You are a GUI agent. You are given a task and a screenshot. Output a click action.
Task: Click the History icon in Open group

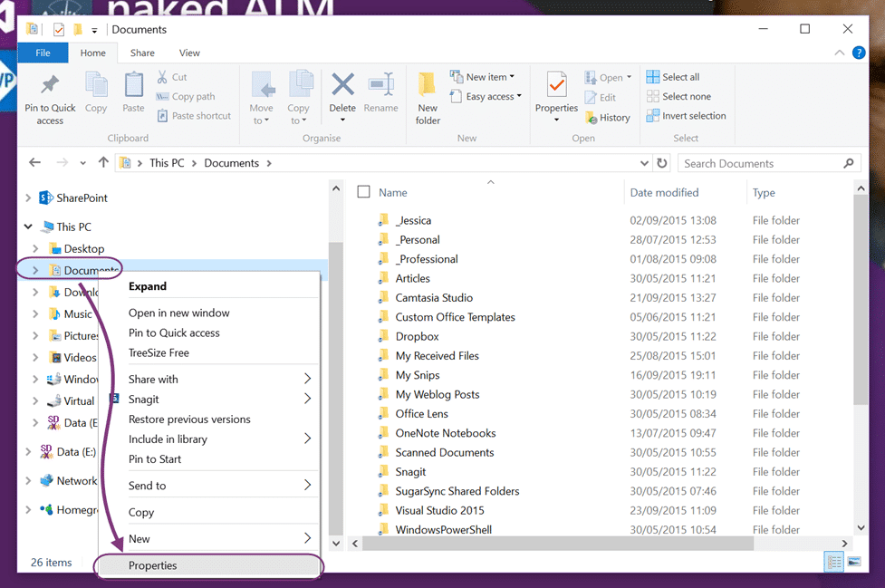[x=591, y=118]
